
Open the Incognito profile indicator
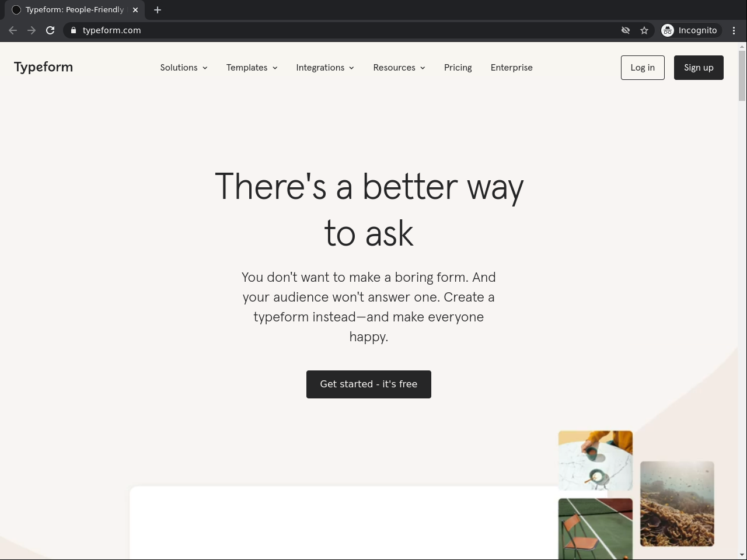(690, 30)
